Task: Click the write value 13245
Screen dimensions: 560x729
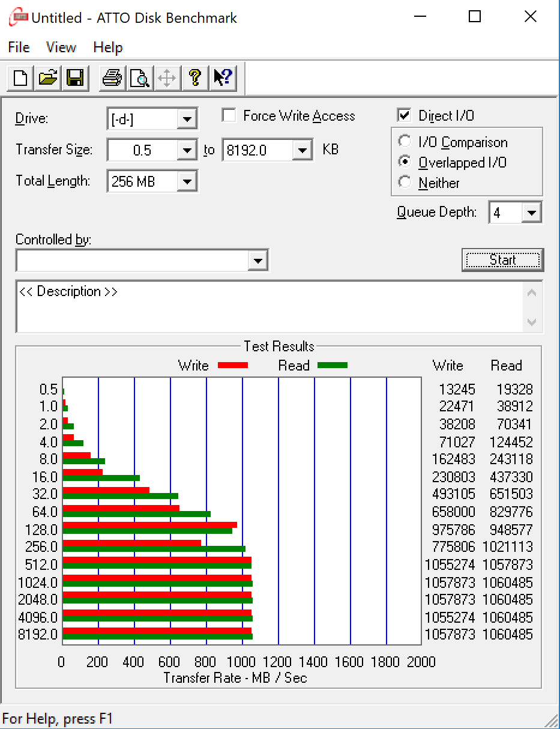Action: click(x=457, y=389)
